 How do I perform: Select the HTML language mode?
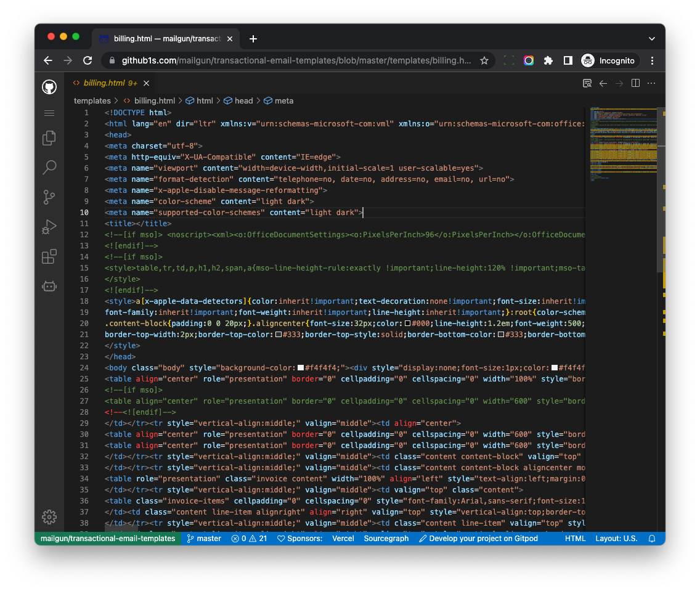coord(575,539)
